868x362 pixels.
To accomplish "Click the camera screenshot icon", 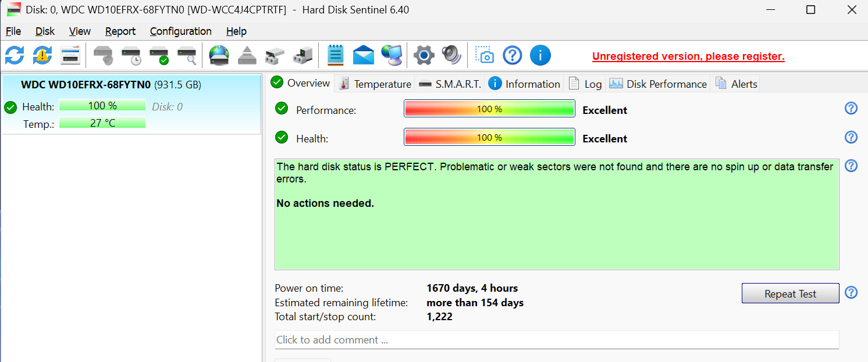I will (485, 56).
